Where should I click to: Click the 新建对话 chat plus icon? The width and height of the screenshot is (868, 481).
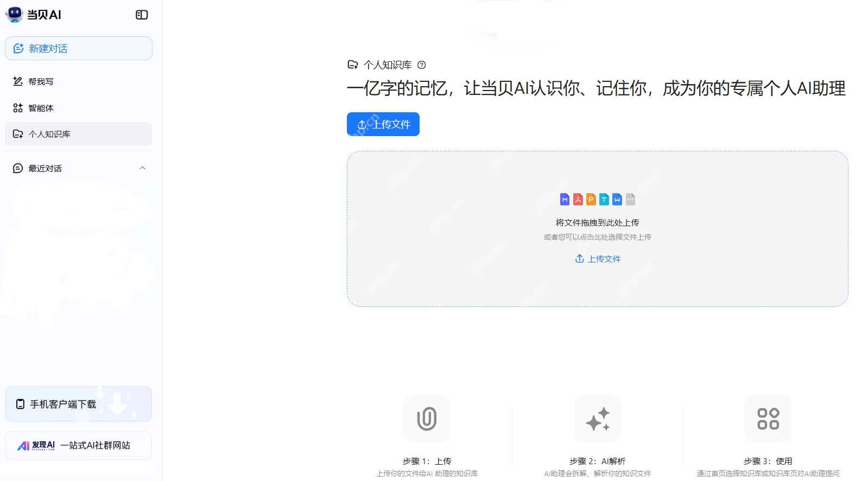click(x=18, y=48)
